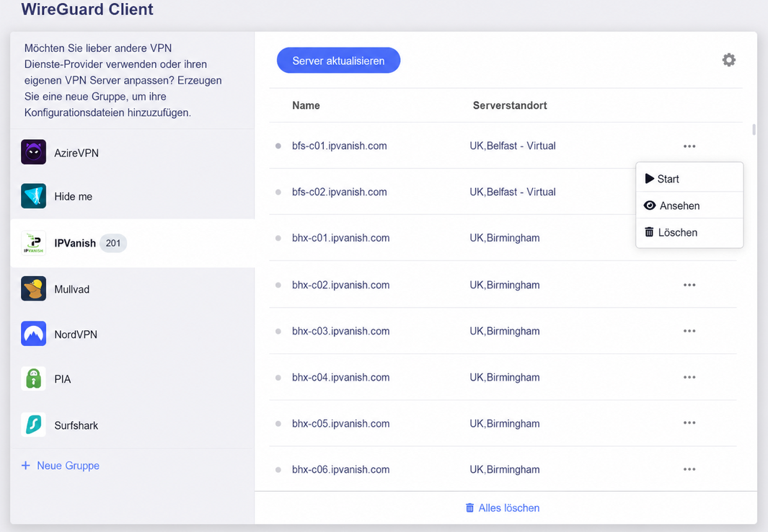Click UK,Birmingham location in bhx-c03 row
Image resolution: width=768 pixels, height=532 pixels.
tap(505, 331)
